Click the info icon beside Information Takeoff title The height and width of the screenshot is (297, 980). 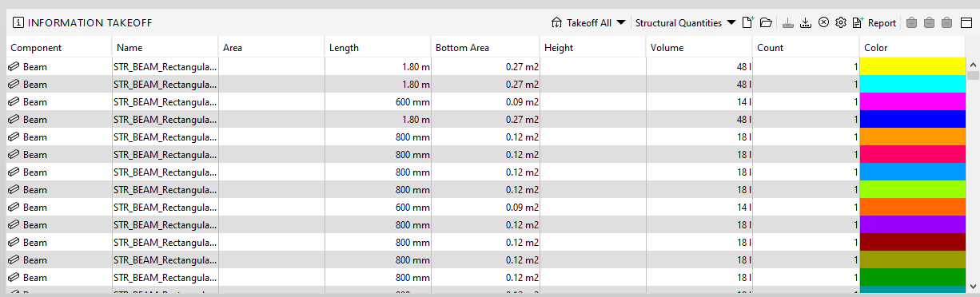[x=18, y=22]
